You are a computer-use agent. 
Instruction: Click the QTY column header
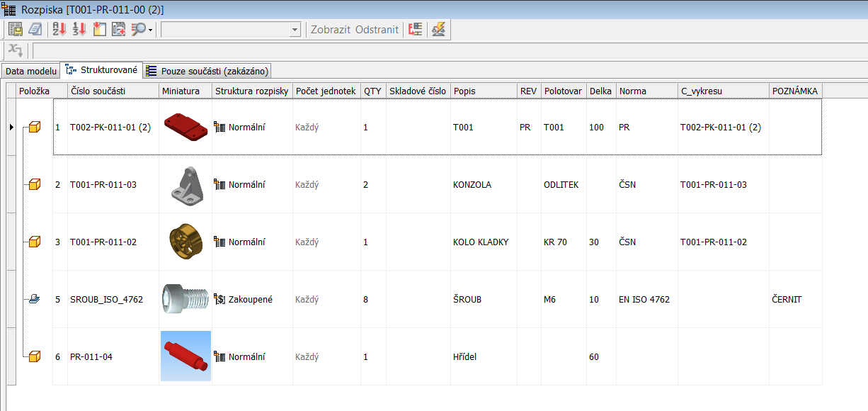372,91
